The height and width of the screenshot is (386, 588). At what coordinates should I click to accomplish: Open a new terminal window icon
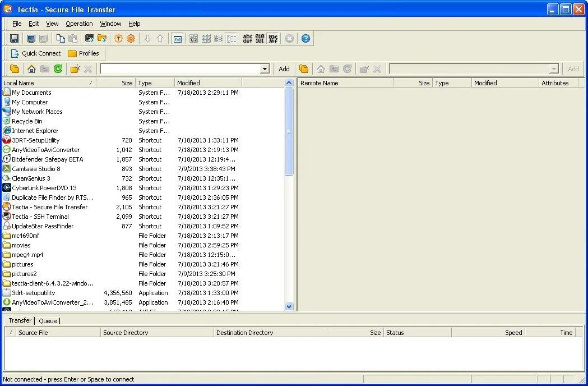click(x=90, y=38)
